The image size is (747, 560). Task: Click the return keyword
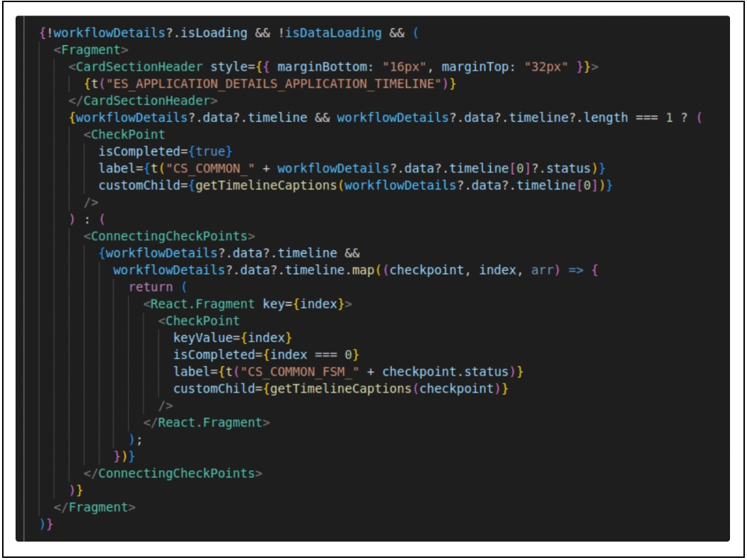click(151, 287)
